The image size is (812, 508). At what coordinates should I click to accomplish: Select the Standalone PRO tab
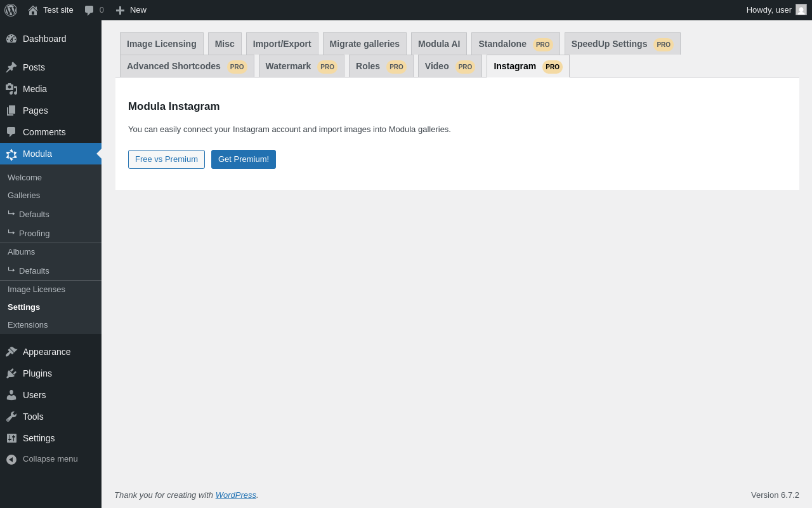(x=516, y=44)
